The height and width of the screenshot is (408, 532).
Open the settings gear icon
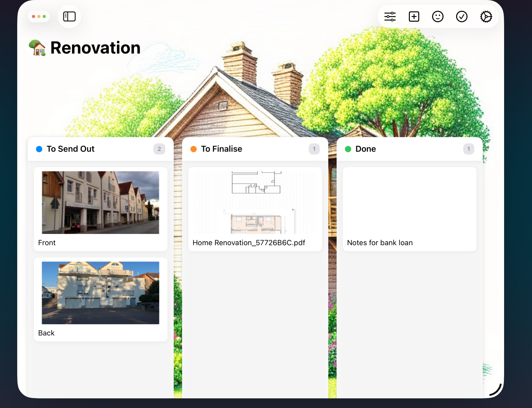486,17
